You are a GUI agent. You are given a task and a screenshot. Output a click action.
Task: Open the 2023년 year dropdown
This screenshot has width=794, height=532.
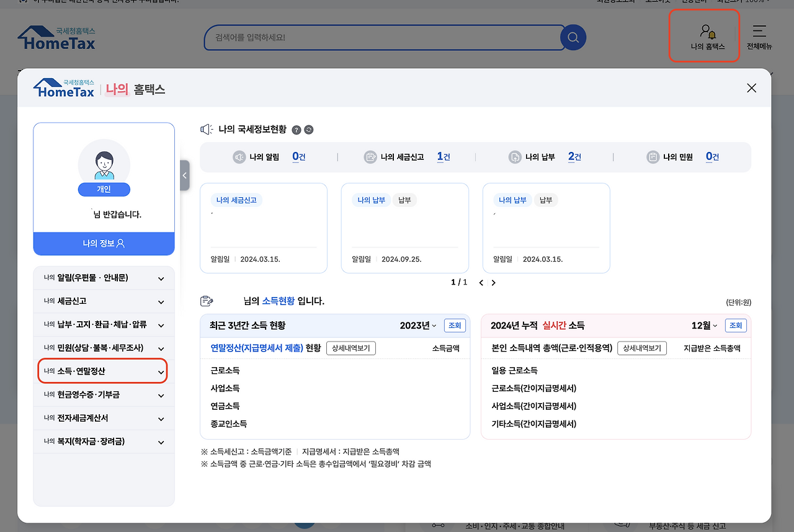(419, 325)
